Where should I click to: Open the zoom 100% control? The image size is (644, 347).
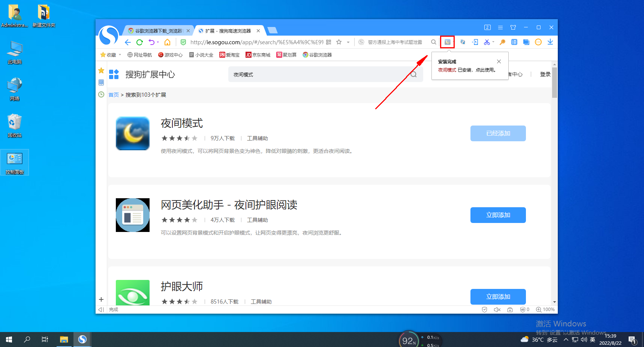coord(545,310)
